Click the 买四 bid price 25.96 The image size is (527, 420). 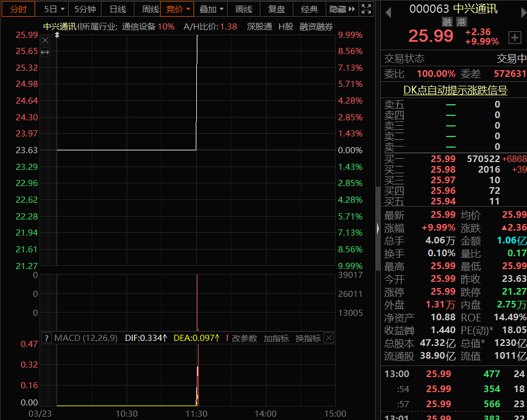click(x=443, y=191)
